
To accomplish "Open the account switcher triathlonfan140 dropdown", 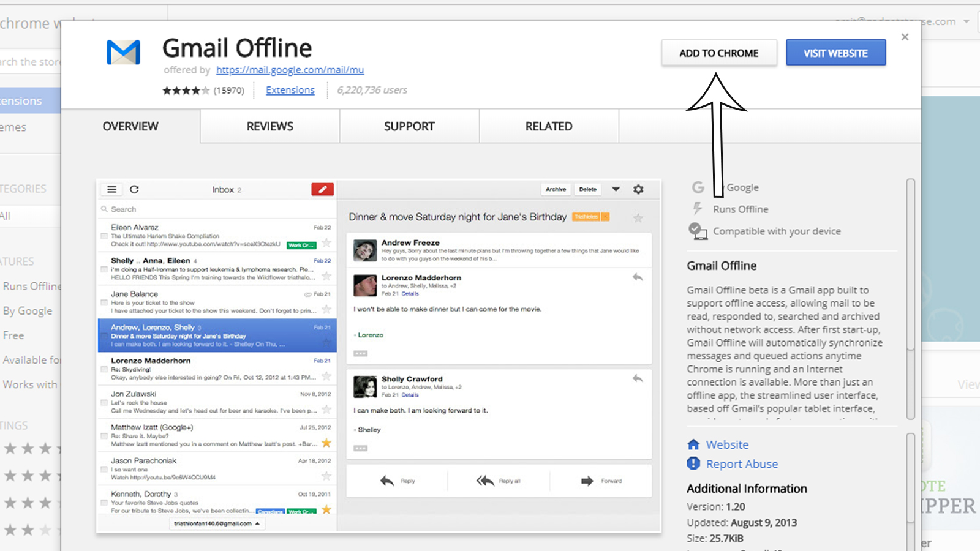I will (x=216, y=523).
